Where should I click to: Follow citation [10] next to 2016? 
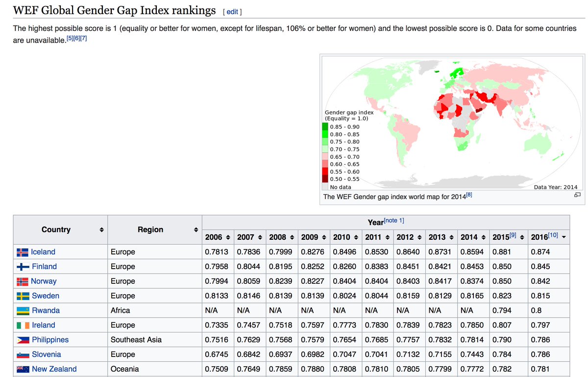pos(553,235)
